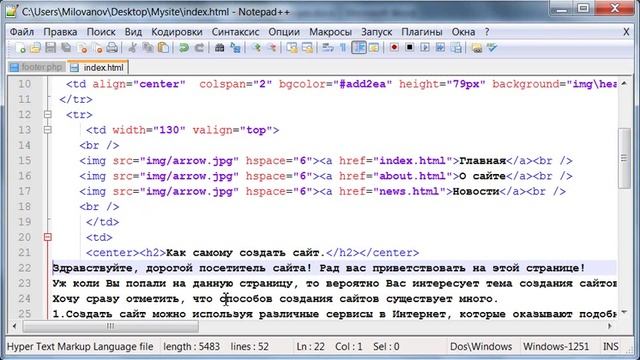Open the Синтаксис menu
This screenshot has width=640, height=360.
[236, 32]
